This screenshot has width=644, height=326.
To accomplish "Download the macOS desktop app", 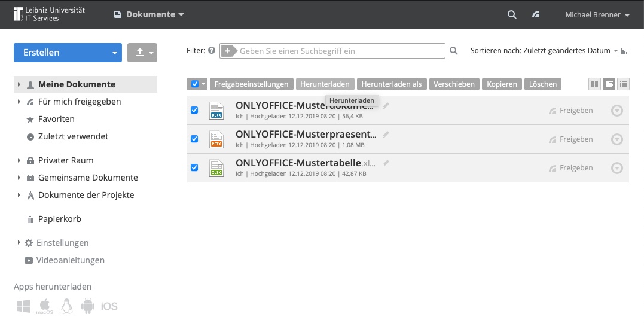I will [45, 307].
